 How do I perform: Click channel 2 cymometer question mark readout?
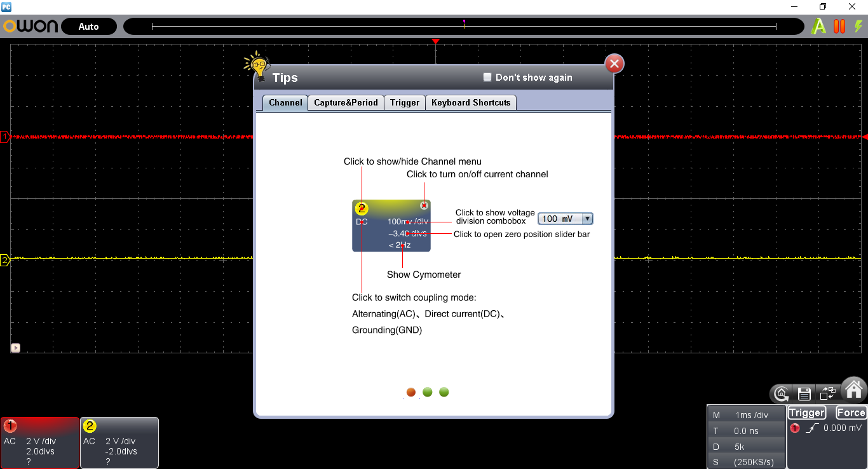pos(108,462)
